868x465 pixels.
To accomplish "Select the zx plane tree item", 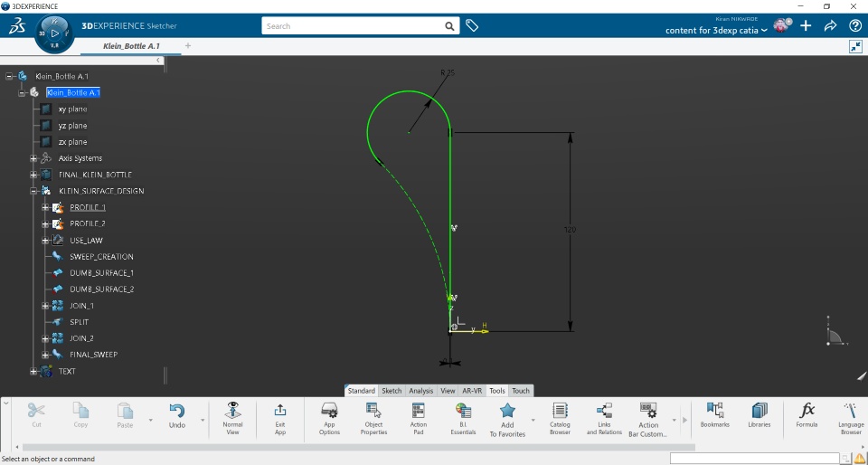I will click(72, 142).
